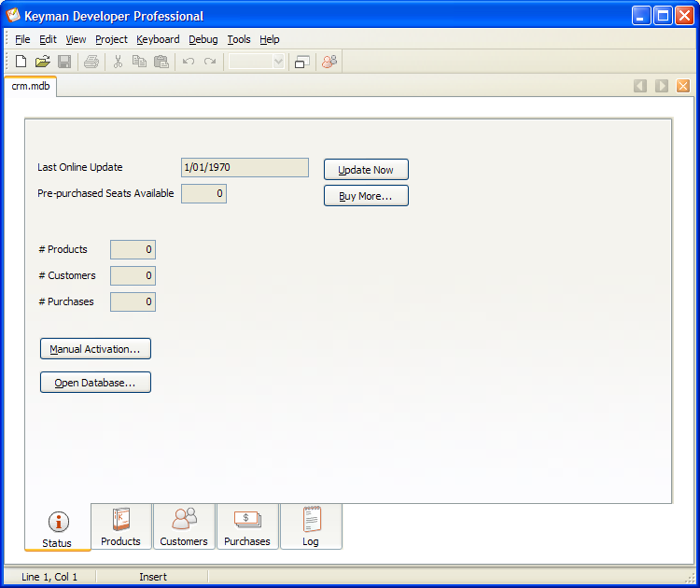Open the Project menu
This screenshot has height=588, width=700.
111,39
